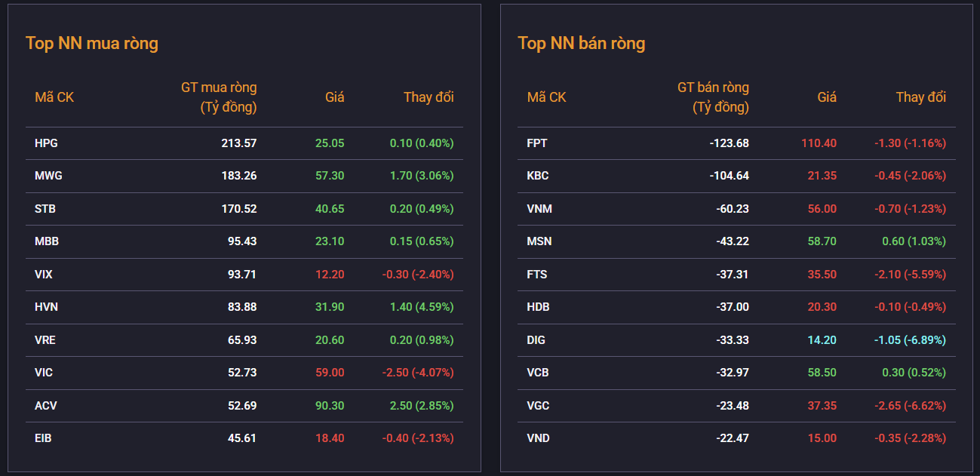Click 'Giá' header in net sell table
The height and width of the screenshot is (476, 980).
[x=827, y=97]
